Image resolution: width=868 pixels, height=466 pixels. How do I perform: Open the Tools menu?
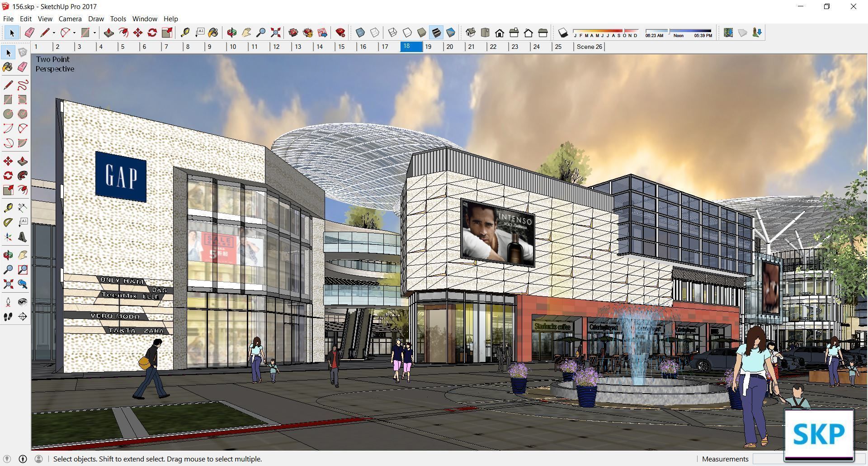coord(118,19)
